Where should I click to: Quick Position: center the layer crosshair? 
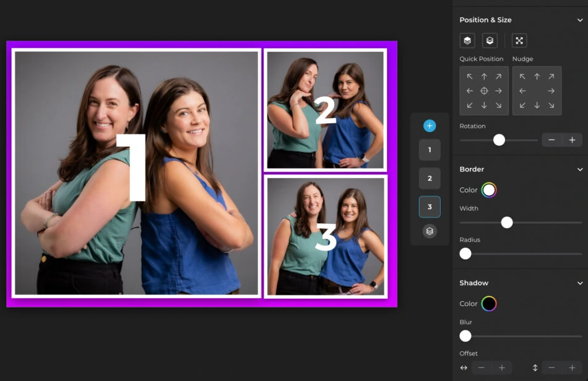click(484, 91)
